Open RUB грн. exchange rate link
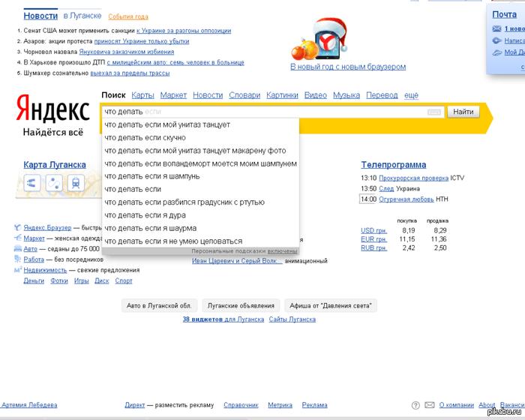Screen dimensions: 525x420 point(373,248)
